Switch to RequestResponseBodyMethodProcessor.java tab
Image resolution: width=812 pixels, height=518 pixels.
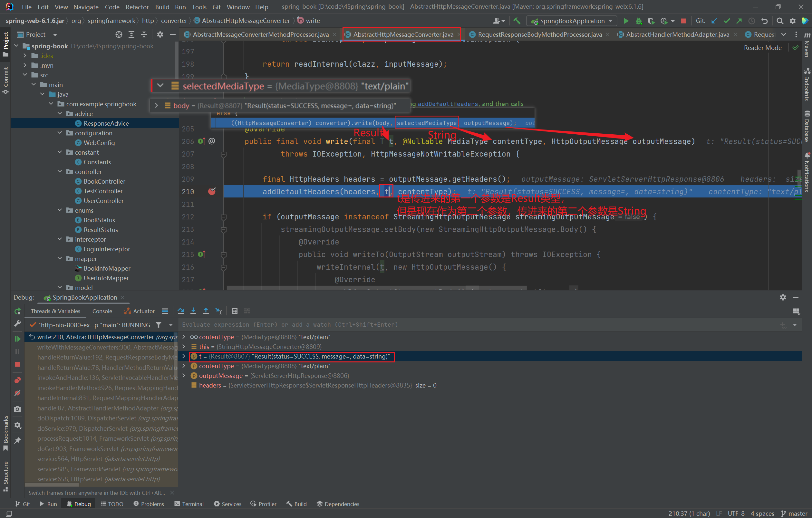[x=539, y=34]
